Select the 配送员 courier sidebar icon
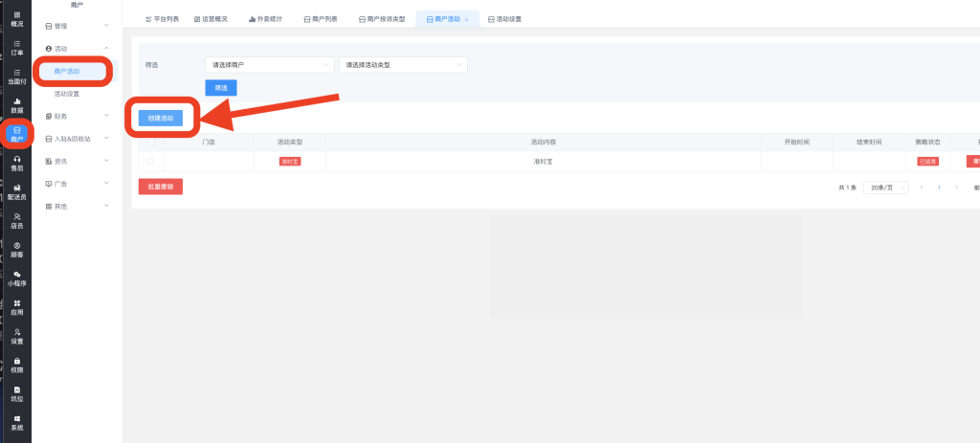 [16, 191]
